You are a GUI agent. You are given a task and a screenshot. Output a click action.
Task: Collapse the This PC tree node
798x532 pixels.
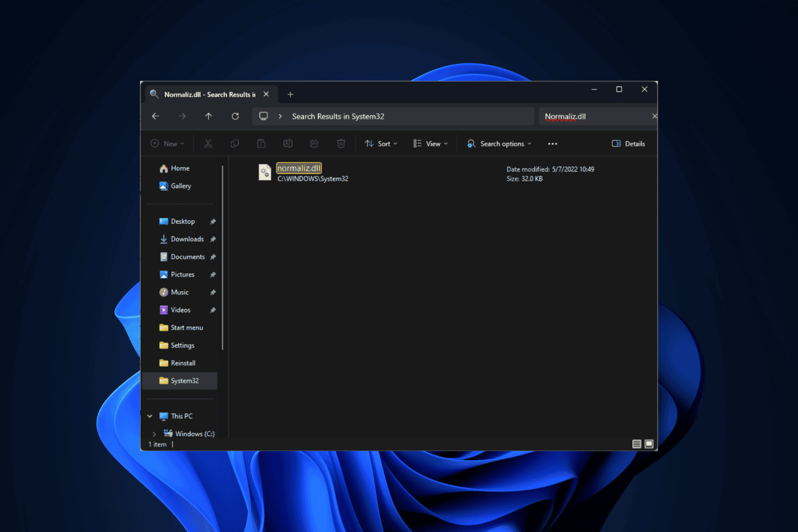[x=150, y=416]
